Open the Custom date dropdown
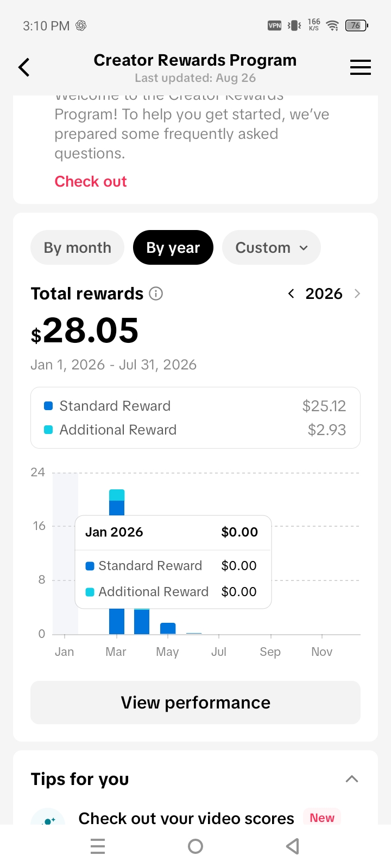 [x=272, y=247]
